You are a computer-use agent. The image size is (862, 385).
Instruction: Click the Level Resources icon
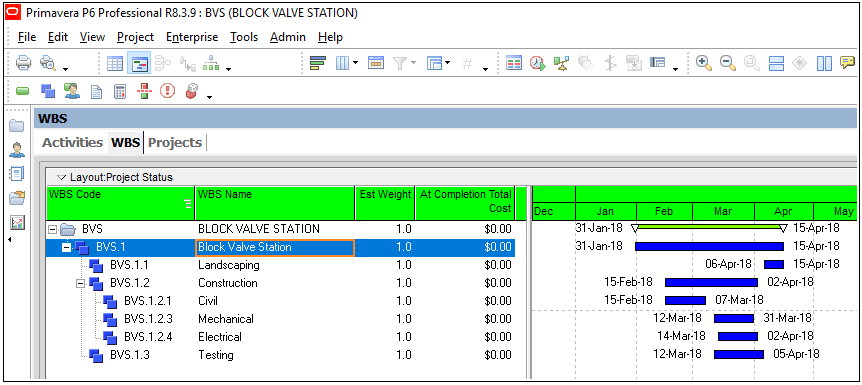click(x=561, y=63)
